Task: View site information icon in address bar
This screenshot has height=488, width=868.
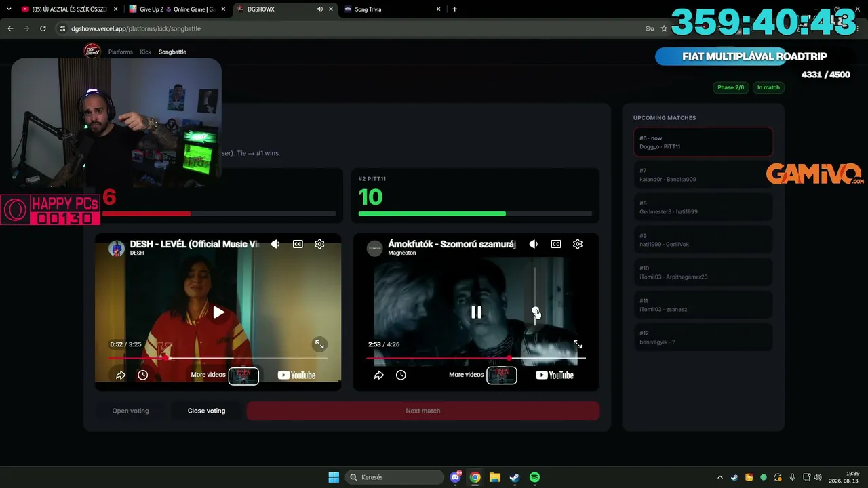Action: [x=62, y=28]
